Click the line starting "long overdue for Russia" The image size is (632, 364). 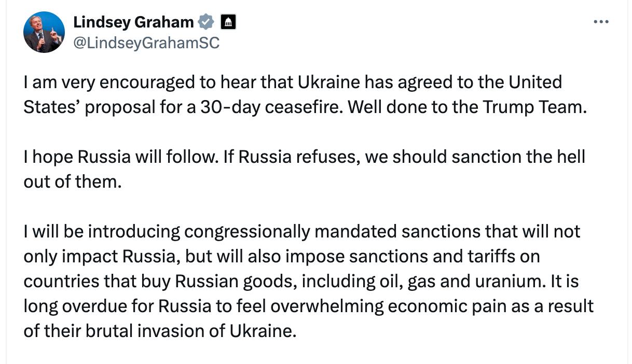tap(308, 306)
